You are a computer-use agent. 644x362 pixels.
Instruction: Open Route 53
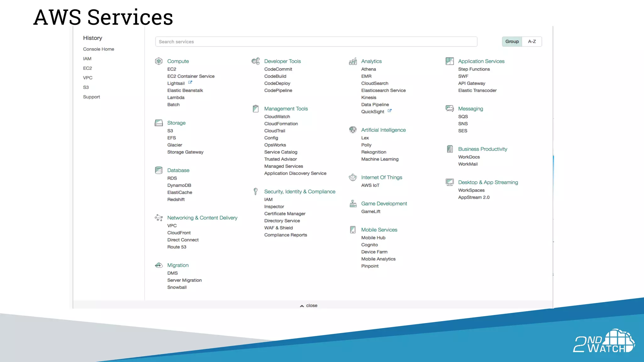click(x=177, y=247)
